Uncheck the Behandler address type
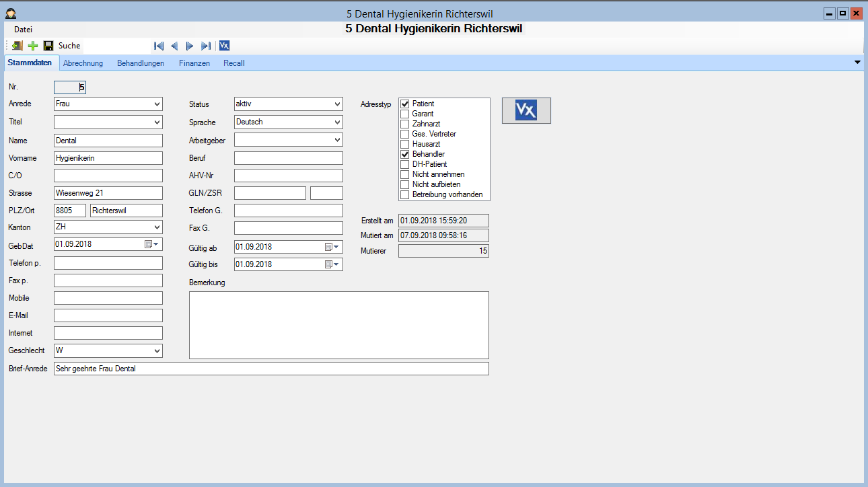Image resolution: width=868 pixels, height=487 pixels. coord(405,154)
